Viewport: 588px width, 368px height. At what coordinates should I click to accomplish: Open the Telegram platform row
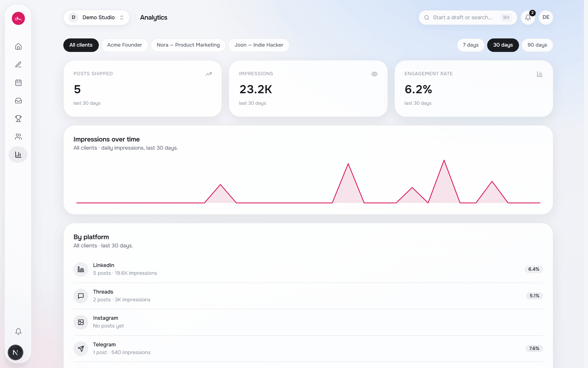tap(308, 349)
